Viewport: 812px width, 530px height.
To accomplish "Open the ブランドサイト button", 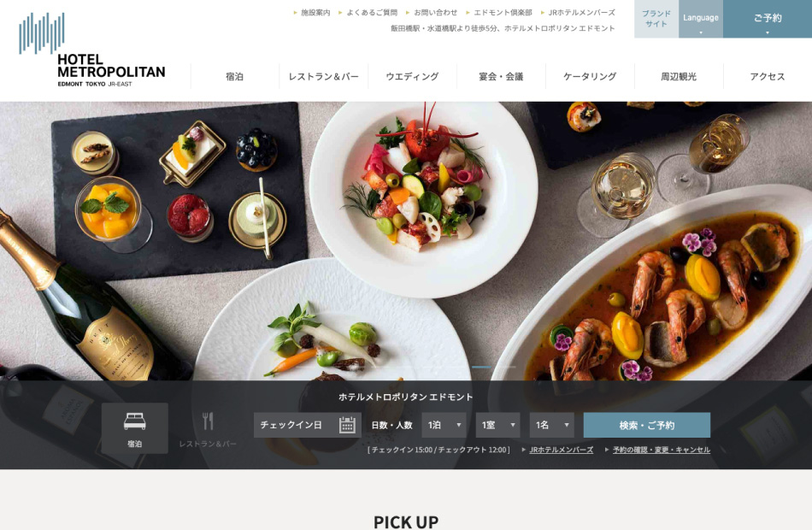I will coord(656,19).
